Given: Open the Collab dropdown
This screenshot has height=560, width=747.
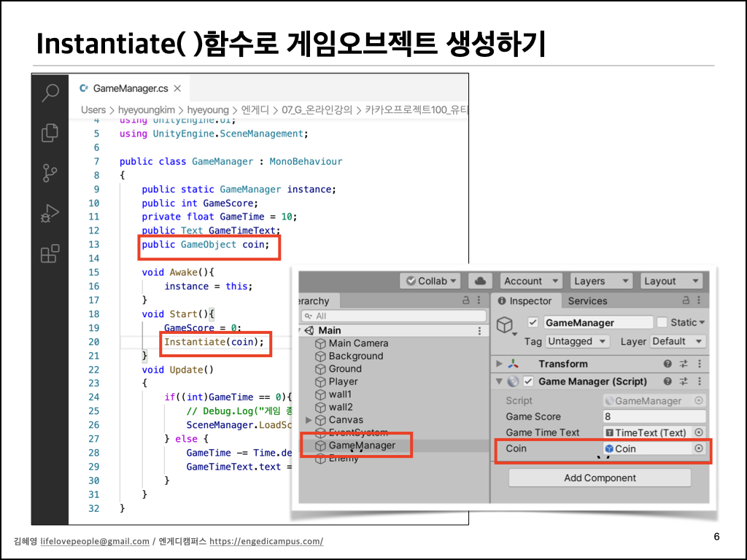Looking at the screenshot, I should point(431,281).
